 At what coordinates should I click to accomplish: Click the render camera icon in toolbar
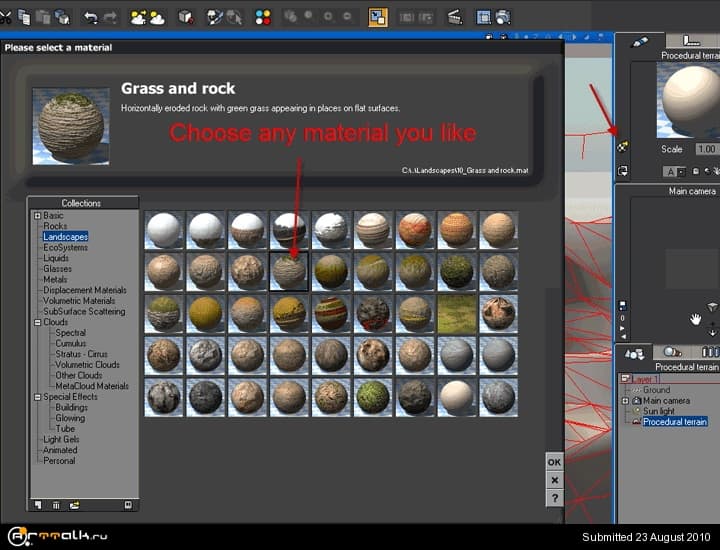tap(503, 17)
